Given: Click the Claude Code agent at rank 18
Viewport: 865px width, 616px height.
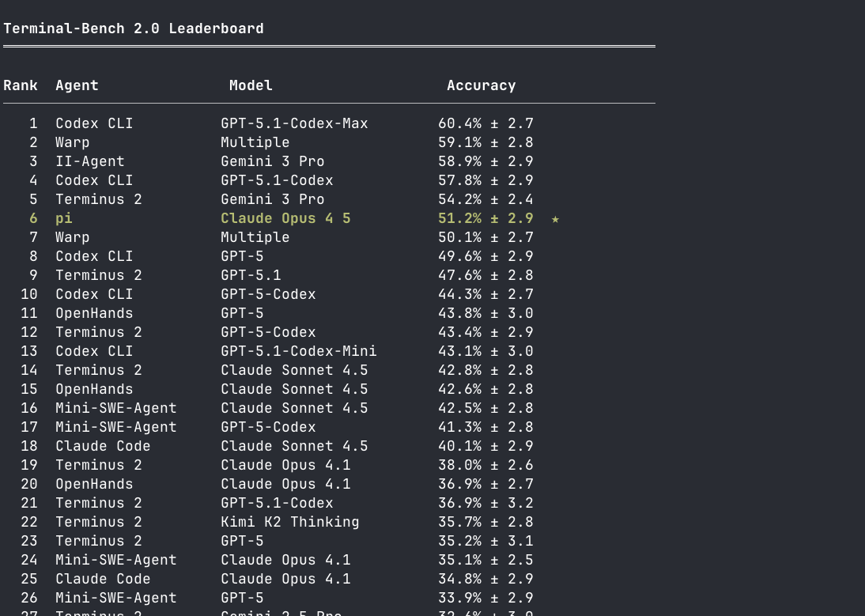Looking at the screenshot, I should point(103,446).
